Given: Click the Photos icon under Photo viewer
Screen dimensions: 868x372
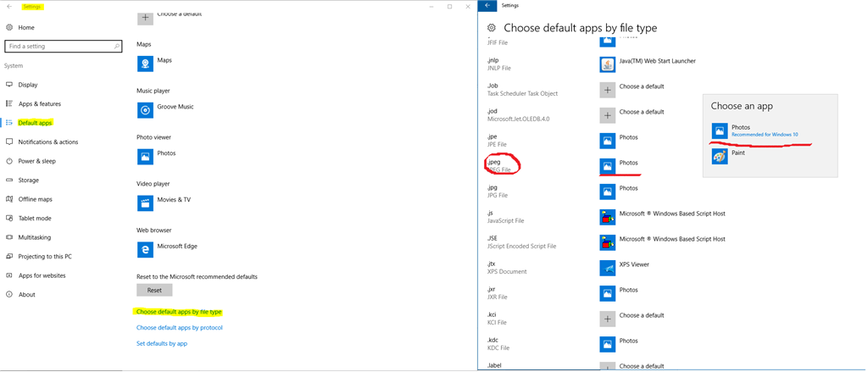Looking at the screenshot, I should [145, 157].
